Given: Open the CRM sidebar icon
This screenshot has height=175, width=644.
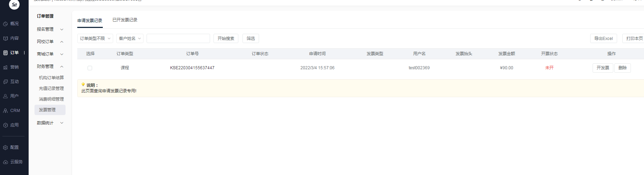Looking at the screenshot, I should coord(6,111).
